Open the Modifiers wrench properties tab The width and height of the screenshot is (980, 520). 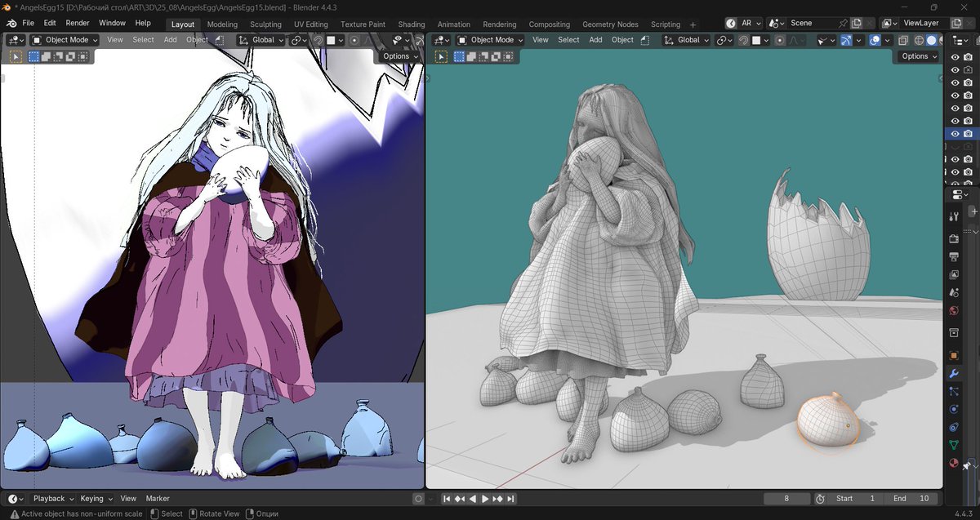click(953, 373)
